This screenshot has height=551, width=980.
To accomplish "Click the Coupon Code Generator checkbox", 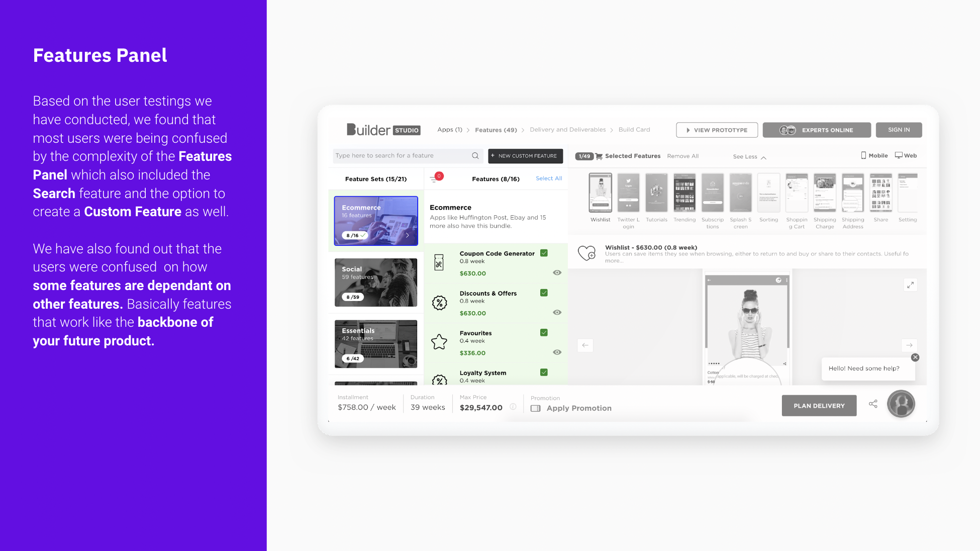I will point(544,253).
